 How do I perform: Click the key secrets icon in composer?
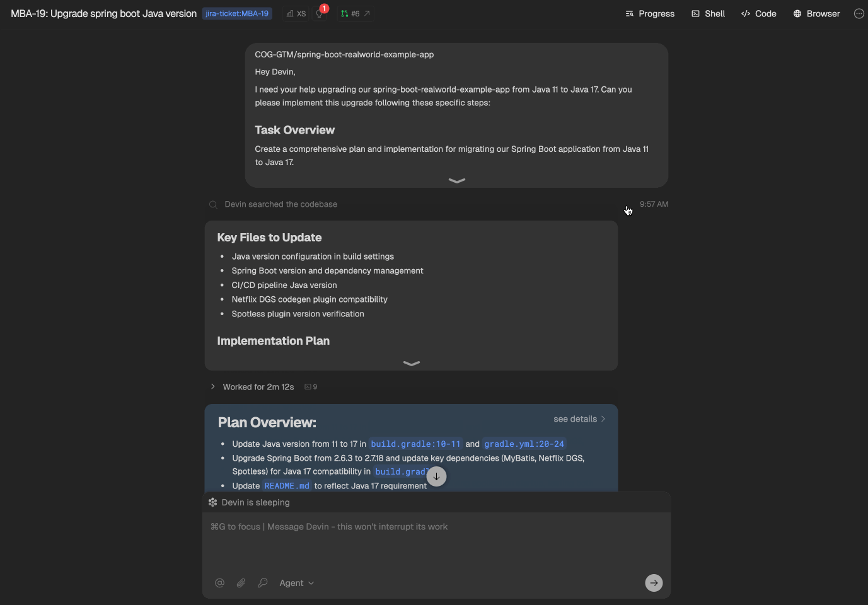[x=262, y=583]
